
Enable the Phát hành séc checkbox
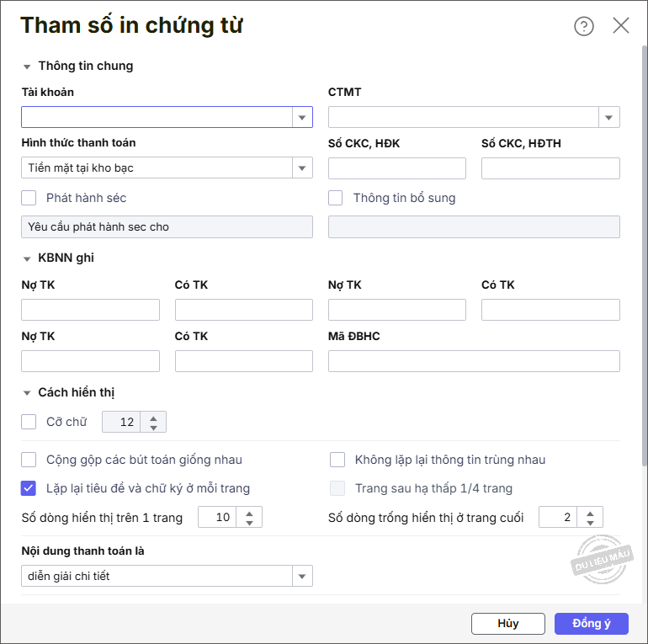click(x=29, y=198)
